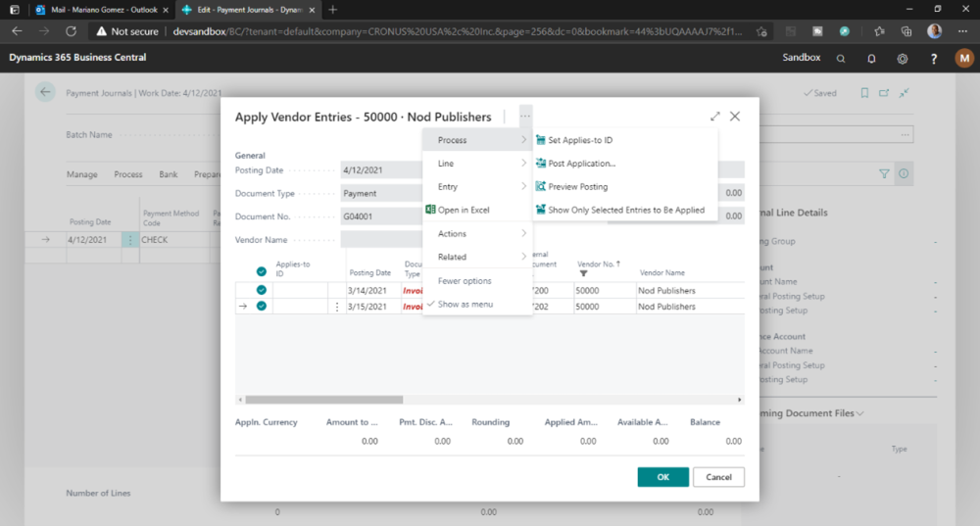
Task: Open Payment Journals page in new window
Action: tap(884, 93)
